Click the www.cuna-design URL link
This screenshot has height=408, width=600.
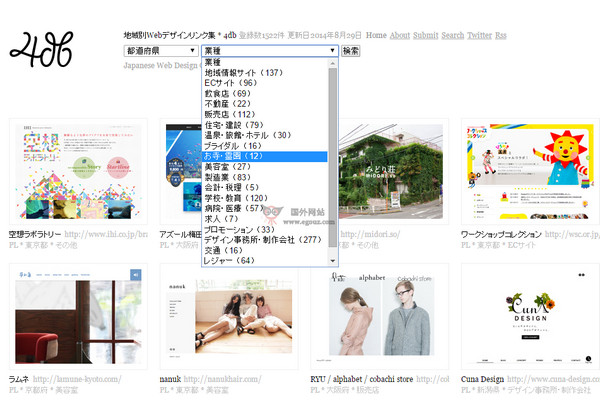[553, 379]
